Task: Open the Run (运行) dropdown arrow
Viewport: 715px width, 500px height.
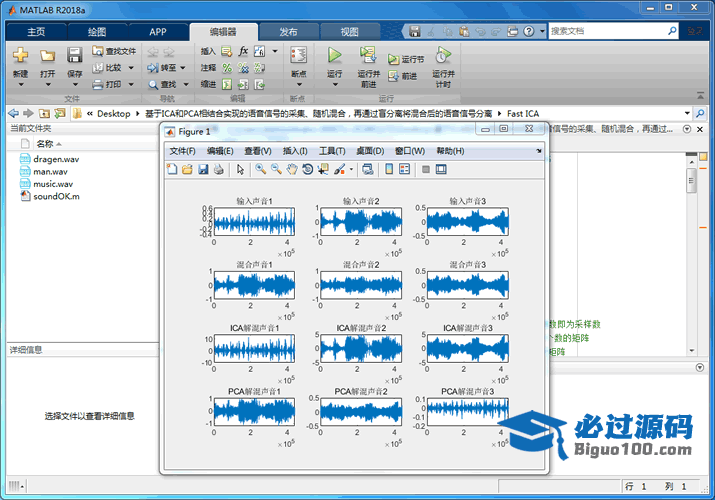Action: 335,85
